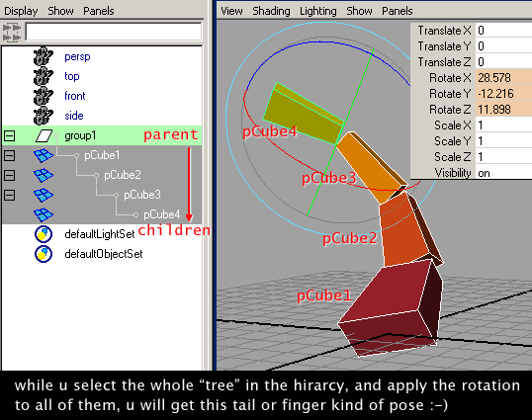Click the persp camera icon
Image resolution: width=532 pixels, height=420 pixels.
click(x=44, y=56)
